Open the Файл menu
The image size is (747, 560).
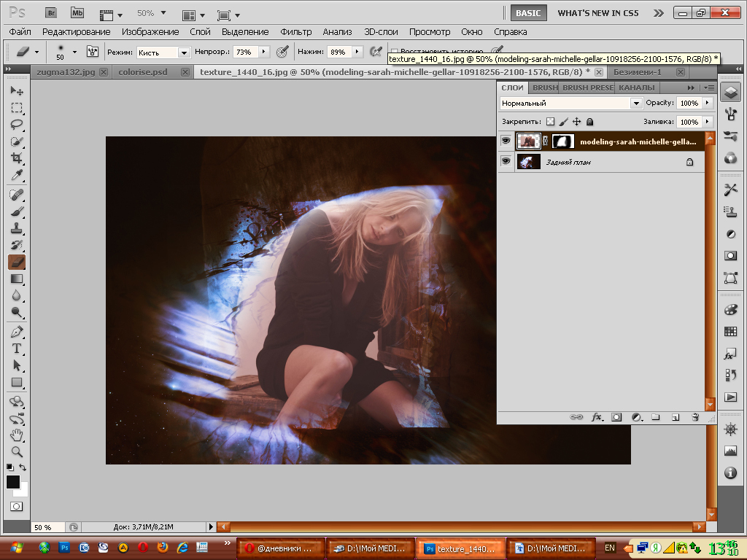click(20, 32)
